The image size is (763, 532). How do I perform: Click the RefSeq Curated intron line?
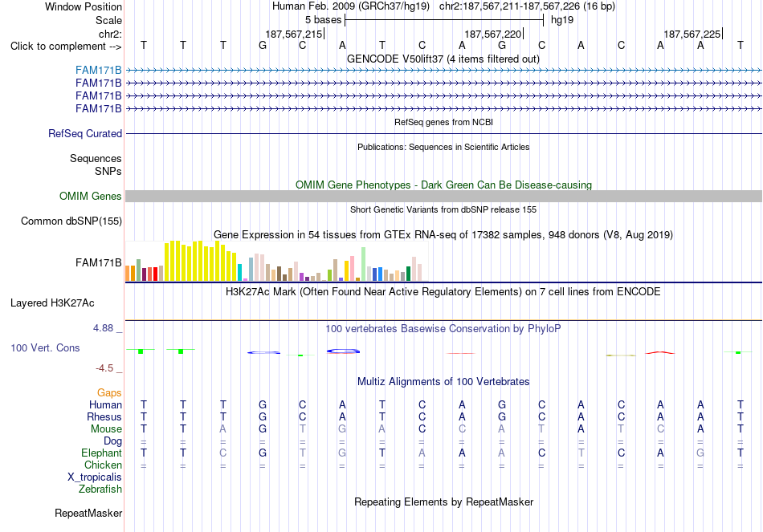click(x=443, y=134)
